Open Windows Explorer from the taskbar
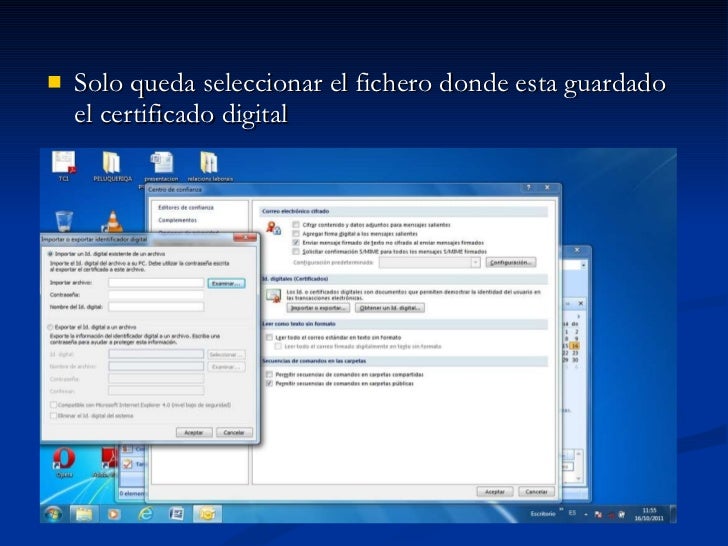Viewport: 728px width, 546px height. pyautogui.click(x=84, y=514)
